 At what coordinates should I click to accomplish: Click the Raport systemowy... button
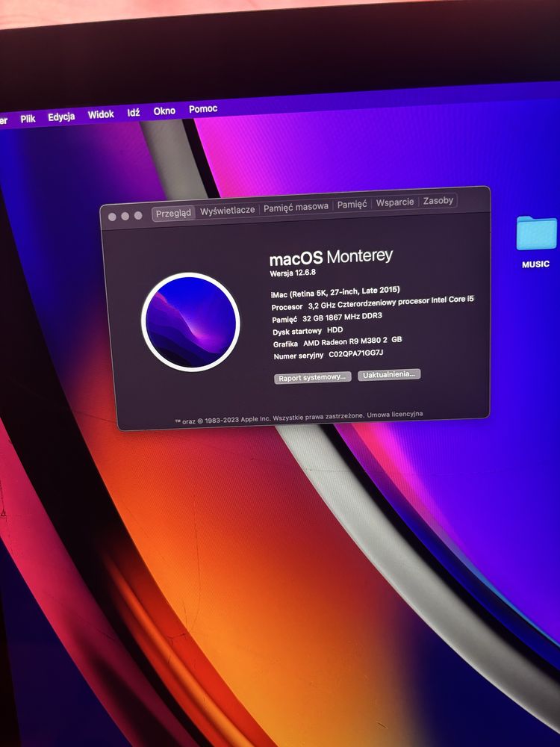(312, 377)
